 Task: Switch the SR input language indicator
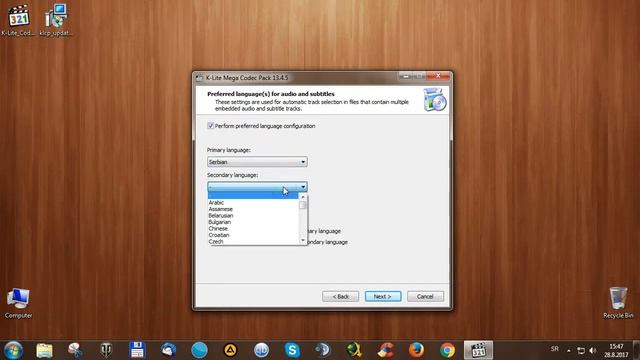tap(555, 349)
